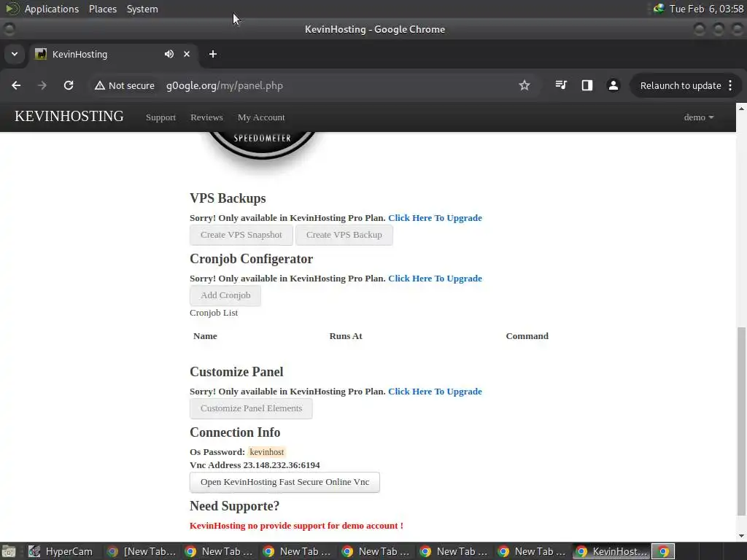Viewport: 747px width, 560px height.
Task: Click Upgrade link under VPS Backups
Action: pyautogui.click(x=435, y=217)
